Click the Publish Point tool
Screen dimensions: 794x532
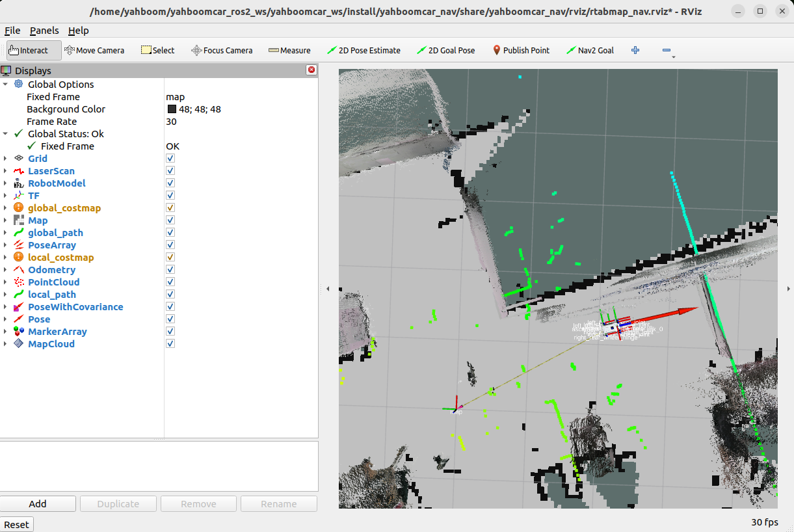pyautogui.click(x=520, y=50)
